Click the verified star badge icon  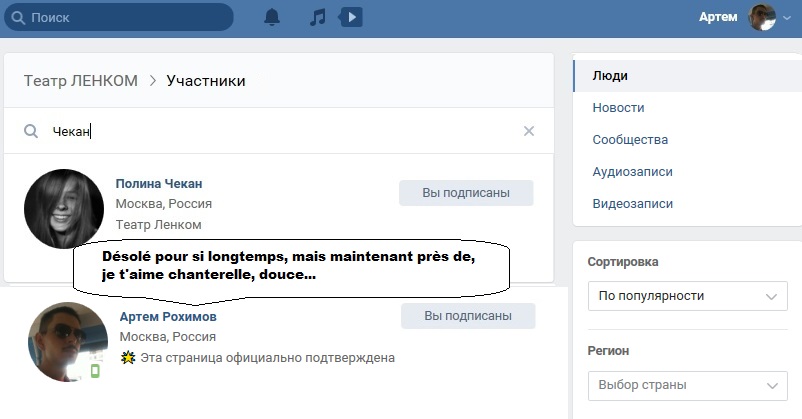coord(127,357)
